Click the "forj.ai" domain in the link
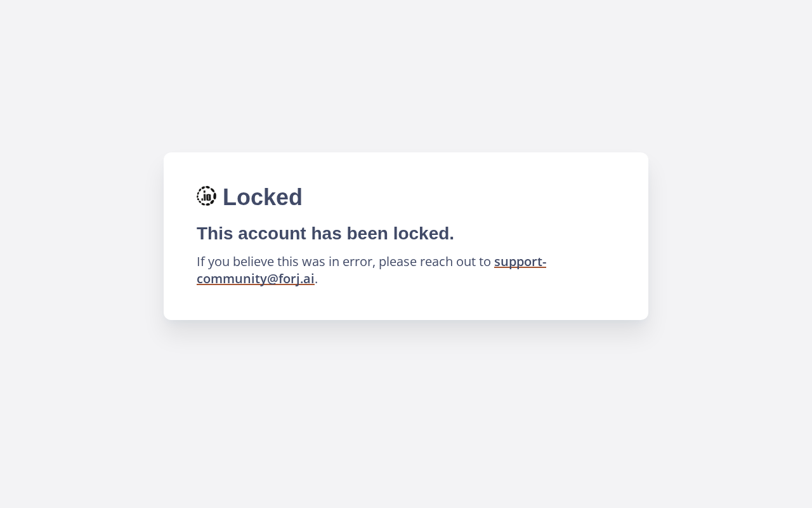This screenshot has width=812, height=508. tap(296, 279)
